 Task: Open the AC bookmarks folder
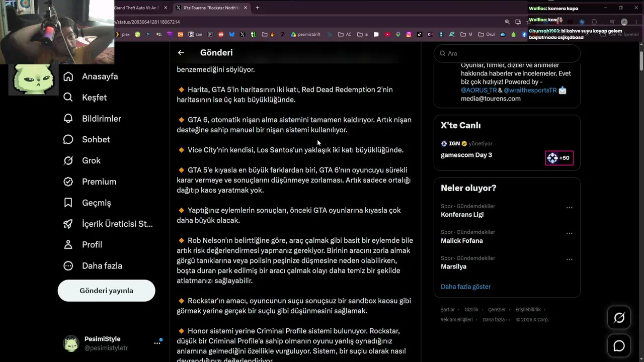pyautogui.click(x=345, y=35)
